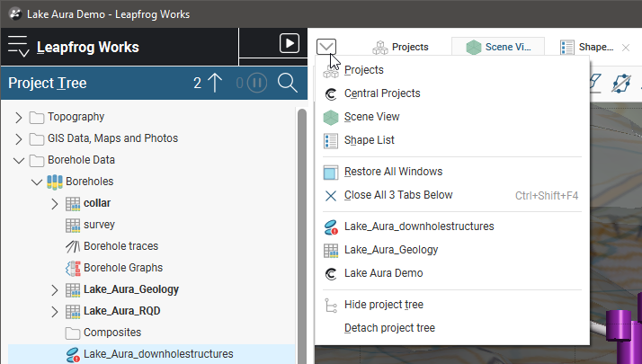Select Close All 3 Tabs Below
The image size is (642, 364).
[x=397, y=195]
